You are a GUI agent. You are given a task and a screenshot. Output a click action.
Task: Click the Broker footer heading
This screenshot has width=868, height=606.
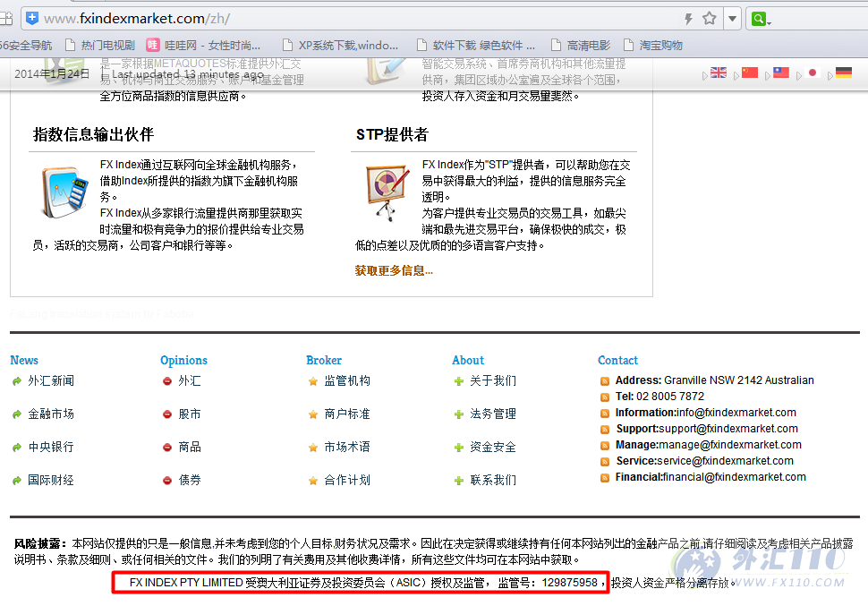pyautogui.click(x=324, y=360)
